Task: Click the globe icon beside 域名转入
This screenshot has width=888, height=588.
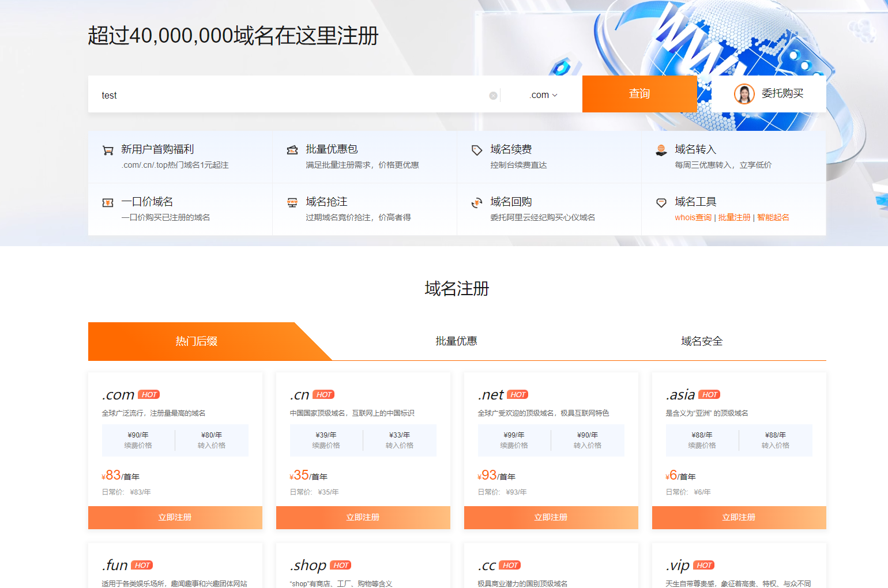Action: point(661,150)
